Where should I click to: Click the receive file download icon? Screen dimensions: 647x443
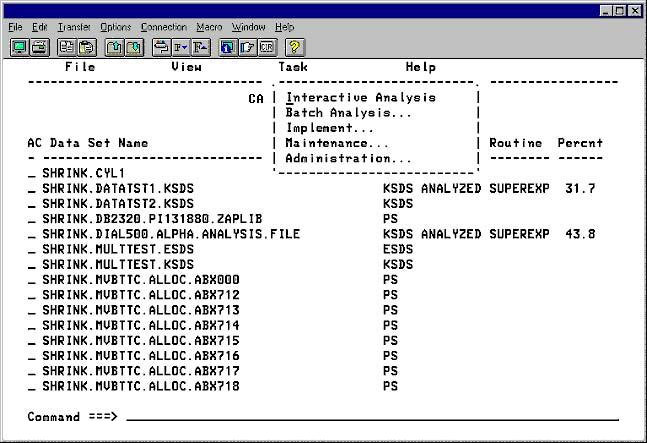pyautogui.click(x=133, y=47)
